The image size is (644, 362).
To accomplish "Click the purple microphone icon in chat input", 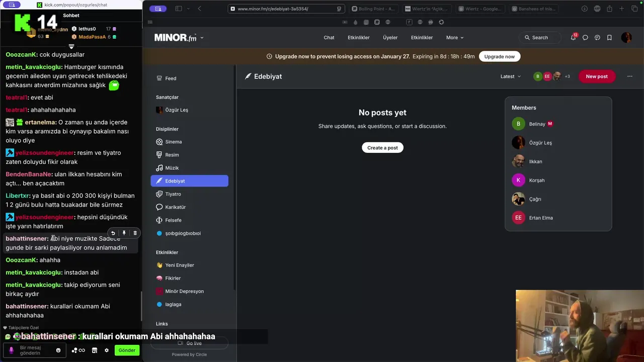I will [11, 350].
